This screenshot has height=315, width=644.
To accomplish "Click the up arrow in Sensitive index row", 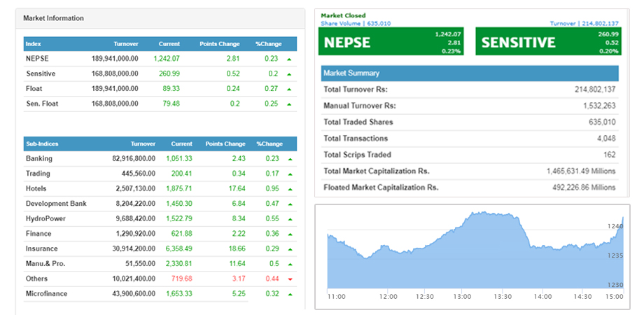I will (289, 74).
